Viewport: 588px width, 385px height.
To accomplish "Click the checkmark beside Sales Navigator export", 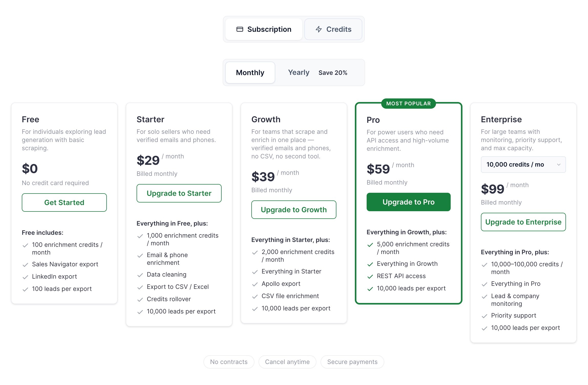I will click(25, 265).
